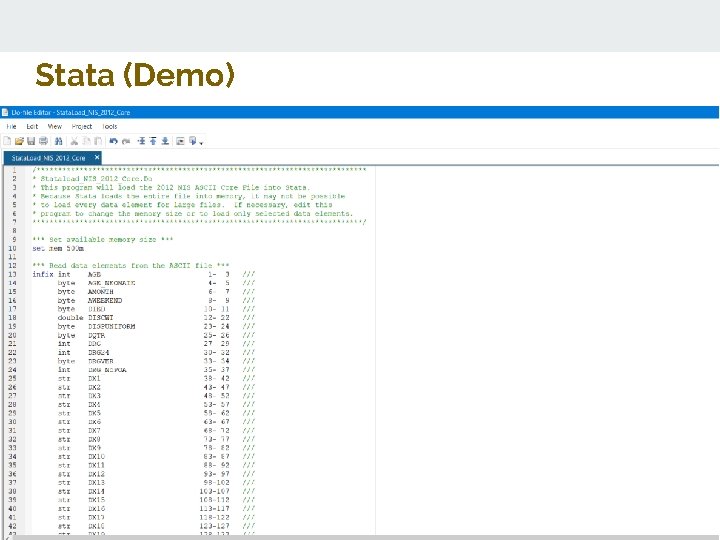This screenshot has height=540, width=720.
Task: Click the Find binoculars icon
Action: tap(58, 141)
